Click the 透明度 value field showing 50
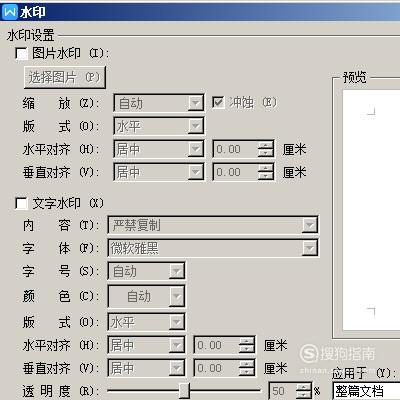Viewport: 400px width, 400px height. pyautogui.click(x=283, y=391)
